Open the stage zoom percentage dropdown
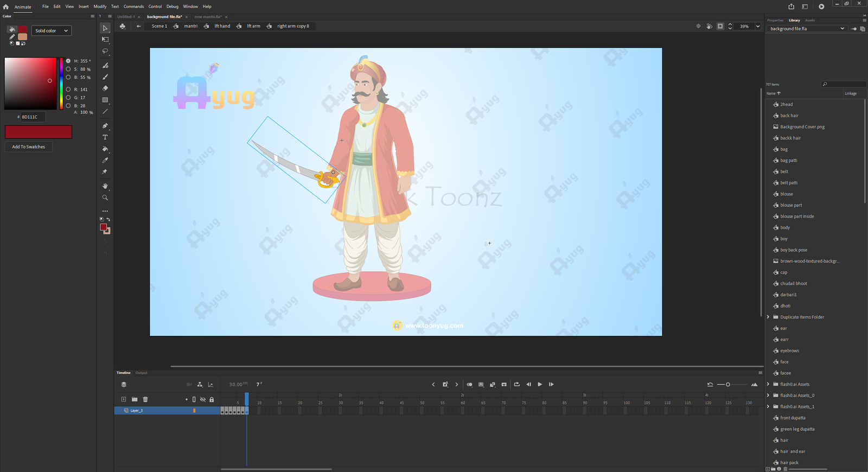Image resolution: width=868 pixels, height=472 pixels. pyautogui.click(x=758, y=26)
